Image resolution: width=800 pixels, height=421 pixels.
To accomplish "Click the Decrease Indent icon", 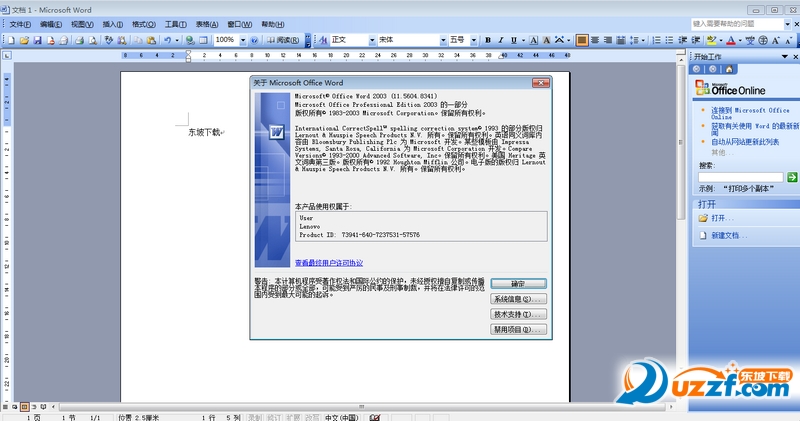I will point(682,40).
